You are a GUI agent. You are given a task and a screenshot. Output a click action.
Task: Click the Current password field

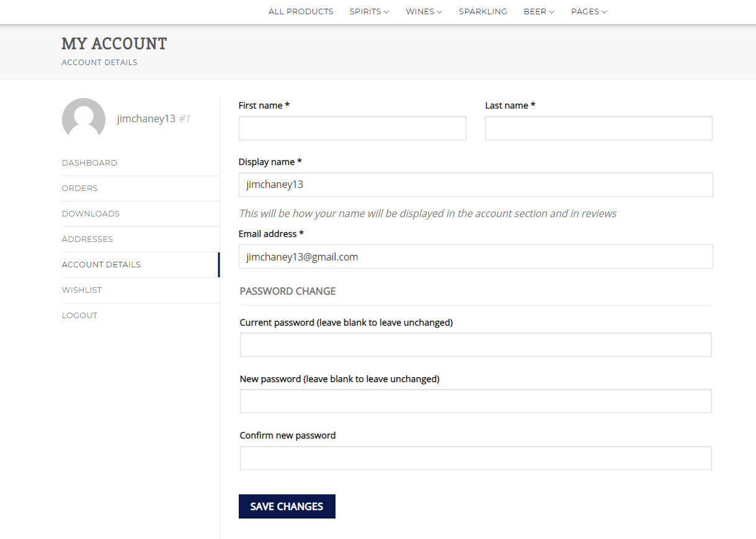point(475,344)
